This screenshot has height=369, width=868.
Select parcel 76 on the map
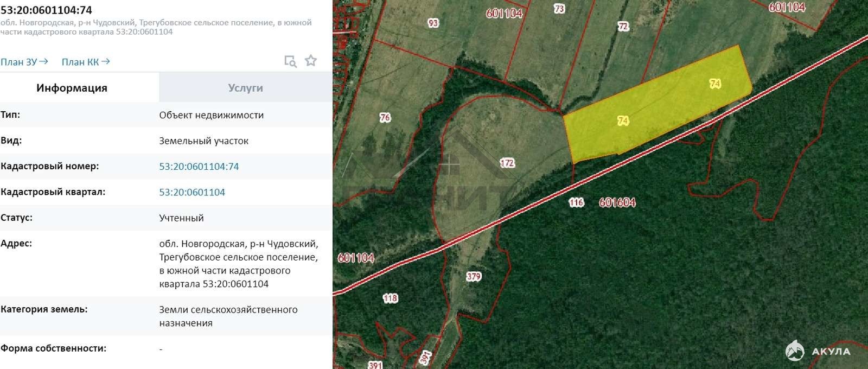point(385,117)
